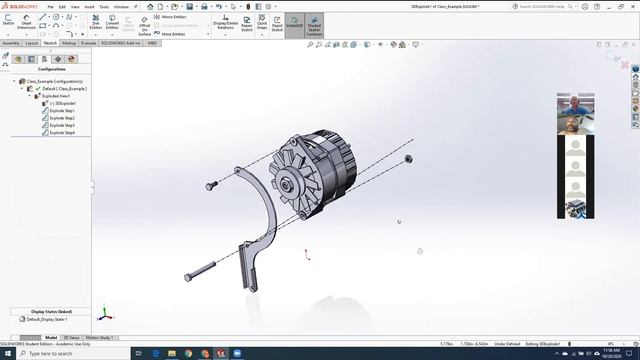Viewport: 640px width, 360px height.
Task: Open the Insert menu
Action: [89, 7]
